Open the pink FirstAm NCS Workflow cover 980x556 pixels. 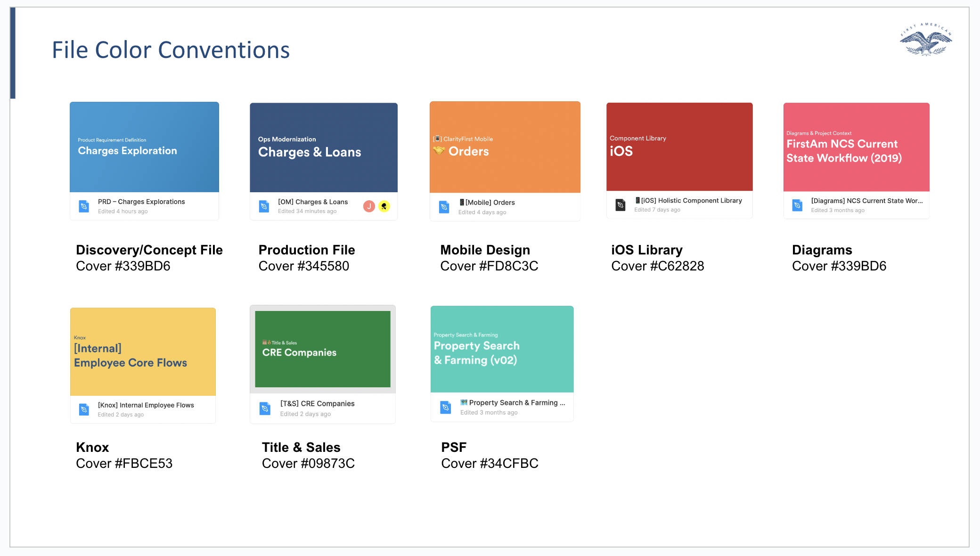tap(856, 147)
